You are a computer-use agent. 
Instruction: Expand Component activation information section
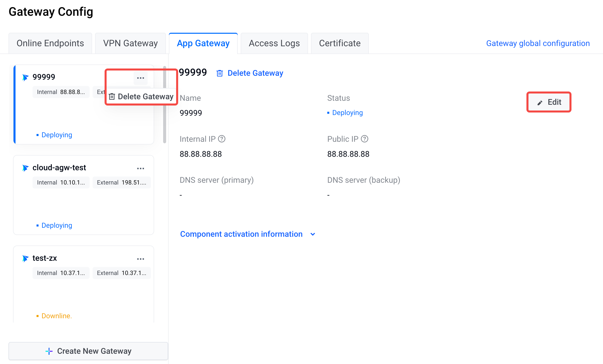click(x=241, y=234)
